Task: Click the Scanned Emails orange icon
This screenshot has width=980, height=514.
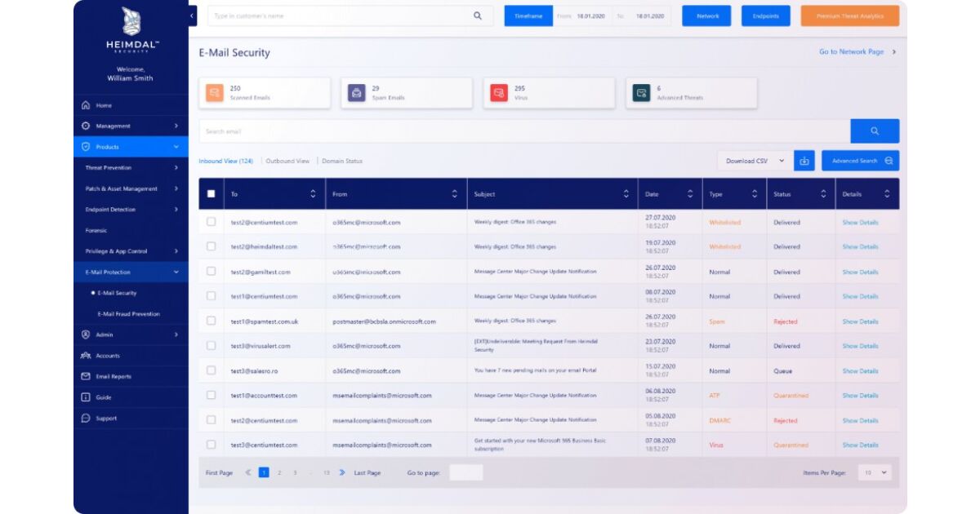Action: pyautogui.click(x=214, y=93)
